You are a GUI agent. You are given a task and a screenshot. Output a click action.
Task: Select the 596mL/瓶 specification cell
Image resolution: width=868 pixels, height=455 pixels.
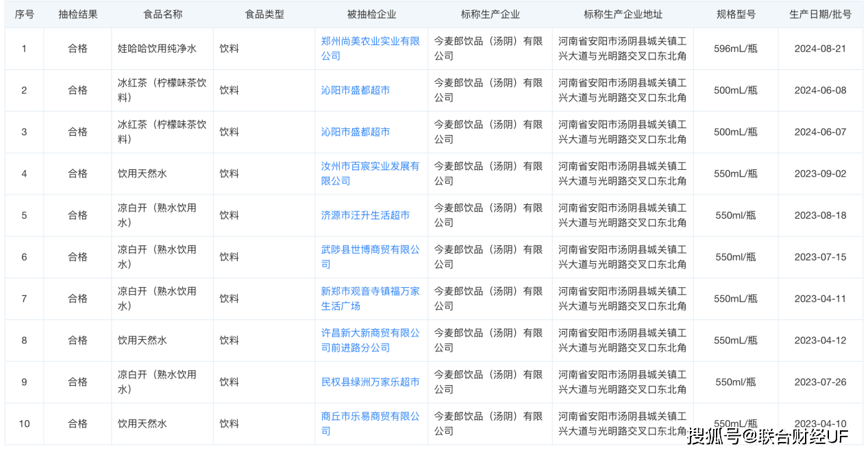735,49
